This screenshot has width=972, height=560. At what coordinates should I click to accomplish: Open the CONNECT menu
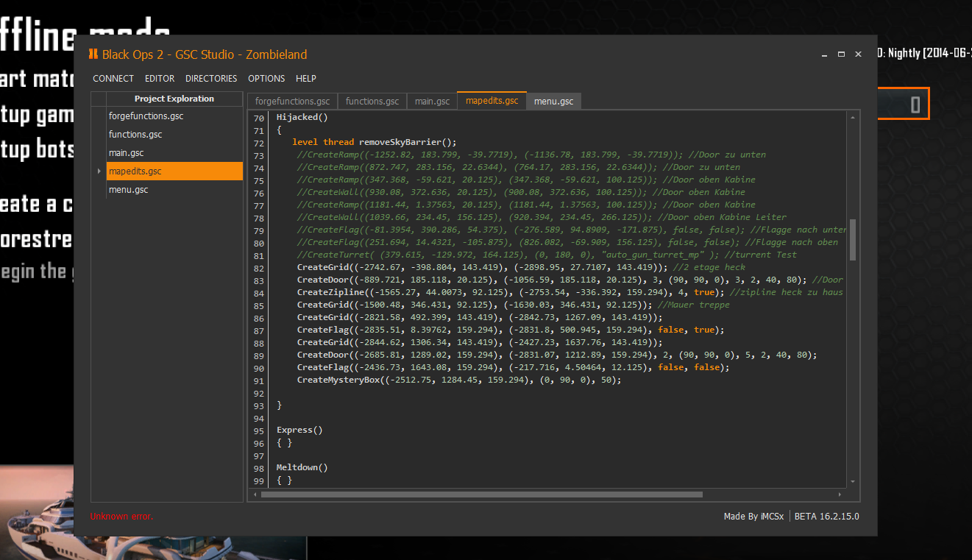(113, 79)
